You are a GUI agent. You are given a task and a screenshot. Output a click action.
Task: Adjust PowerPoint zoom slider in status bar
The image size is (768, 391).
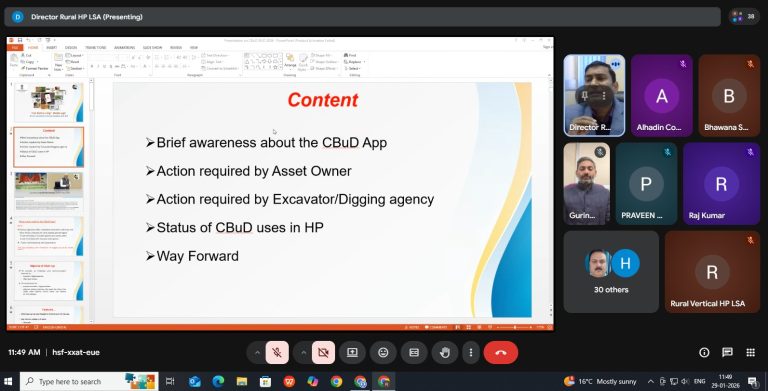coord(514,327)
